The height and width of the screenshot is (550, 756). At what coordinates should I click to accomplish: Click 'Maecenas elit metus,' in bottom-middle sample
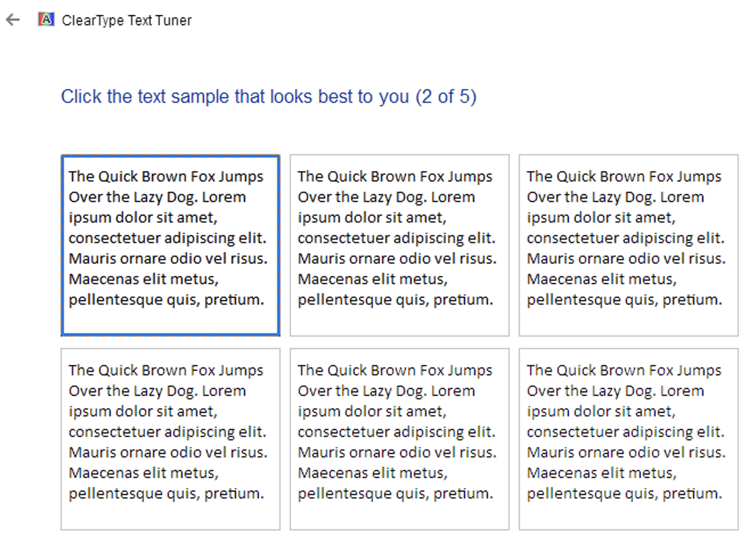pos(372,474)
